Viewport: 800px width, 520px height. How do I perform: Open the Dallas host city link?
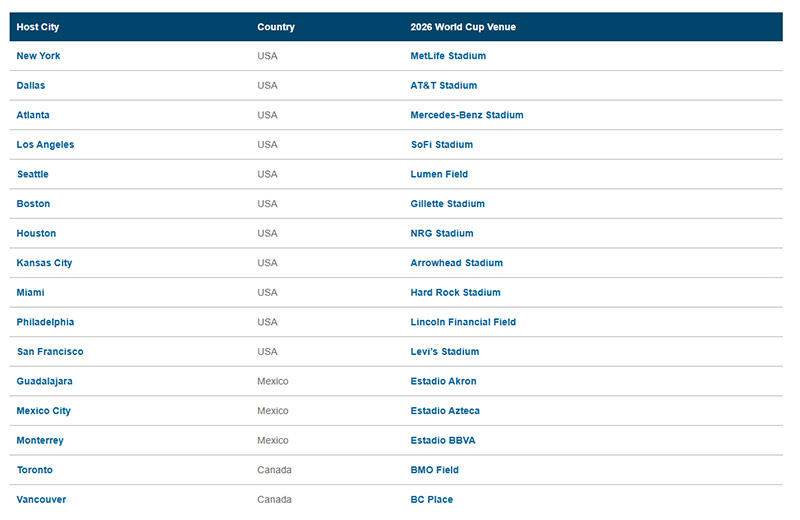pos(31,85)
